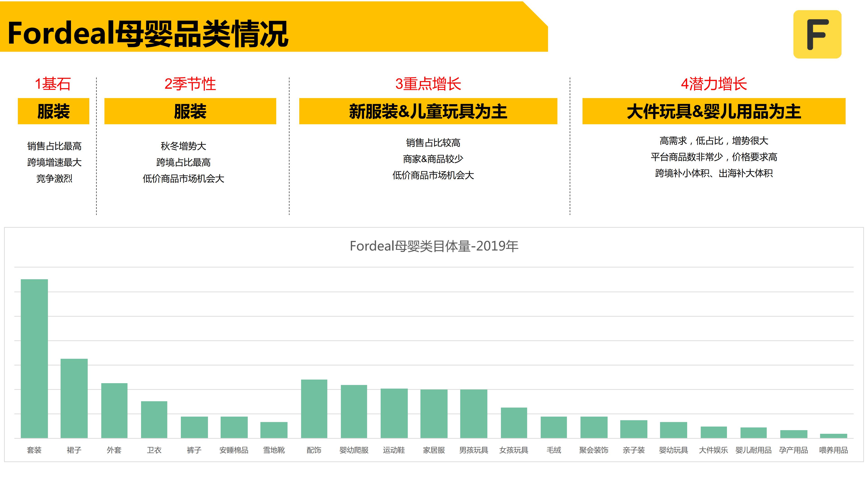The width and height of the screenshot is (868, 488).
Task: Click 低价商品市场机会大 under 3重点增长
Action: click(x=433, y=175)
